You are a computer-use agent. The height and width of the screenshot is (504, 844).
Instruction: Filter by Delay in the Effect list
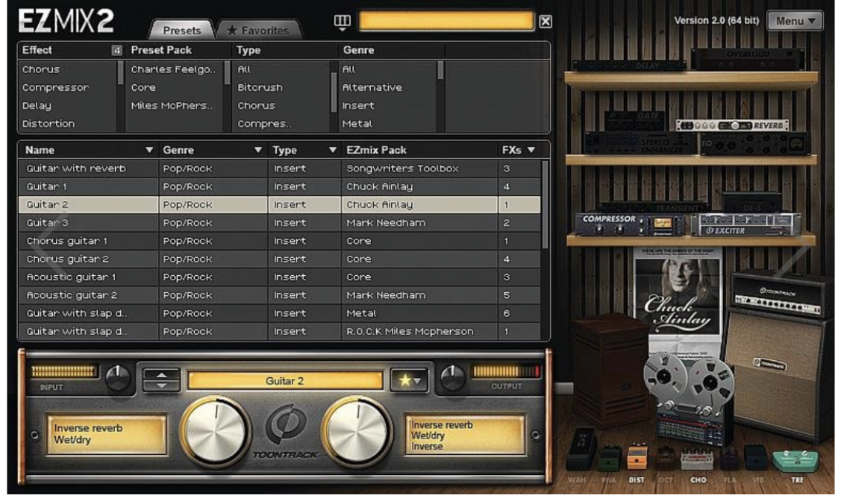[37, 106]
